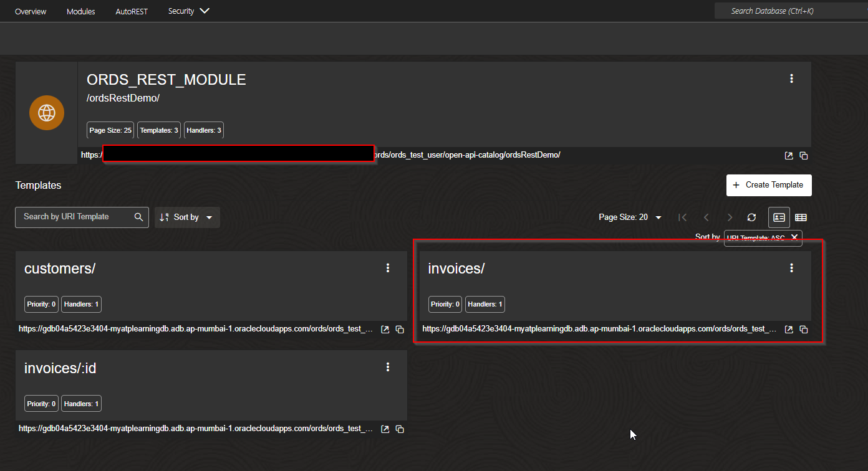Click the Create Template button
The width and height of the screenshot is (868, 471).
pos(769,185)
